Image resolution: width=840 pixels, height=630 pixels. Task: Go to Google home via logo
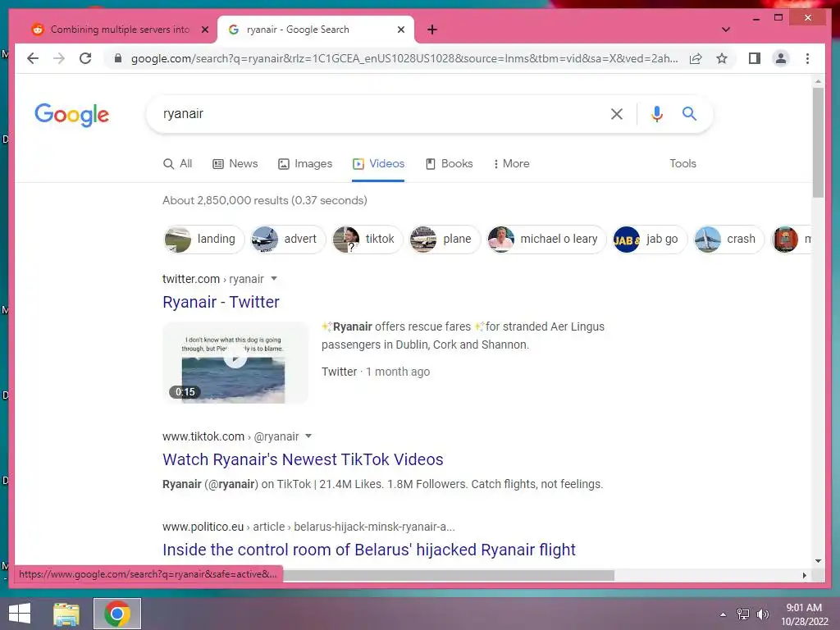click(72, 114)
